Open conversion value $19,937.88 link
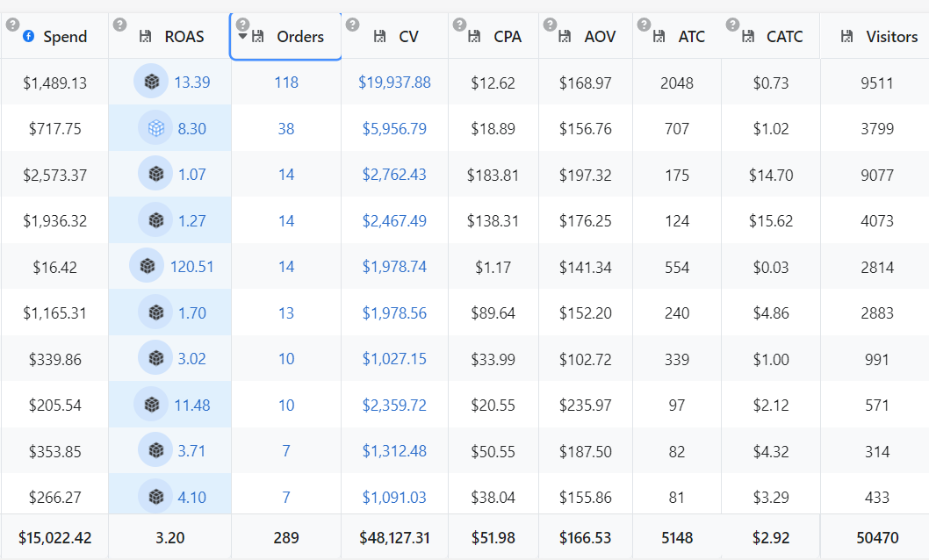Screen dimensions: 929x560 tap(394, 83)
